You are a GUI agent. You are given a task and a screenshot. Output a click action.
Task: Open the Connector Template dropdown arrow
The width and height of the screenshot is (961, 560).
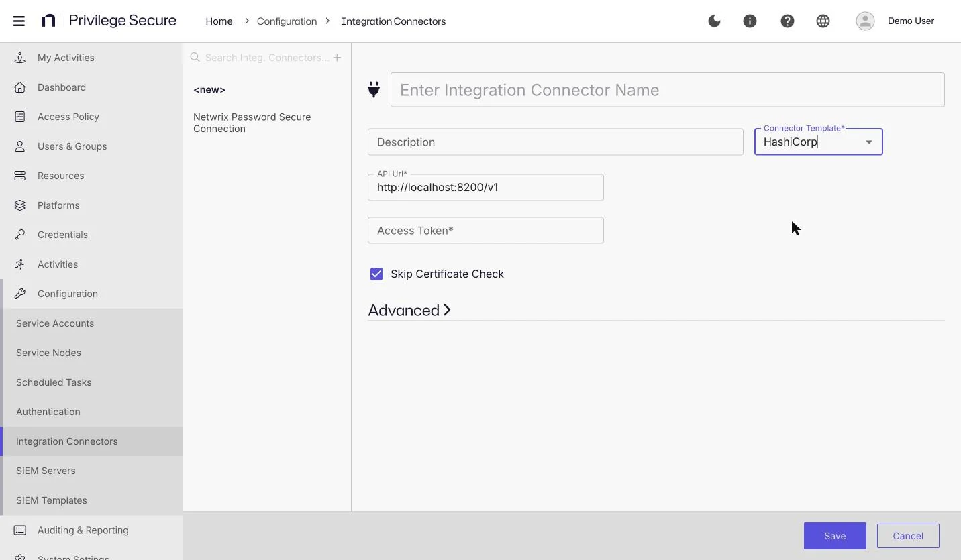coord(869,142)
